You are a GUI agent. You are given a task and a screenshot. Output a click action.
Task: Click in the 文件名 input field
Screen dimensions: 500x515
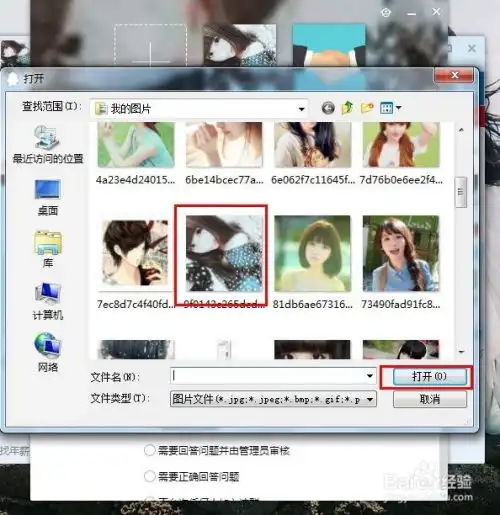point(268,376)
